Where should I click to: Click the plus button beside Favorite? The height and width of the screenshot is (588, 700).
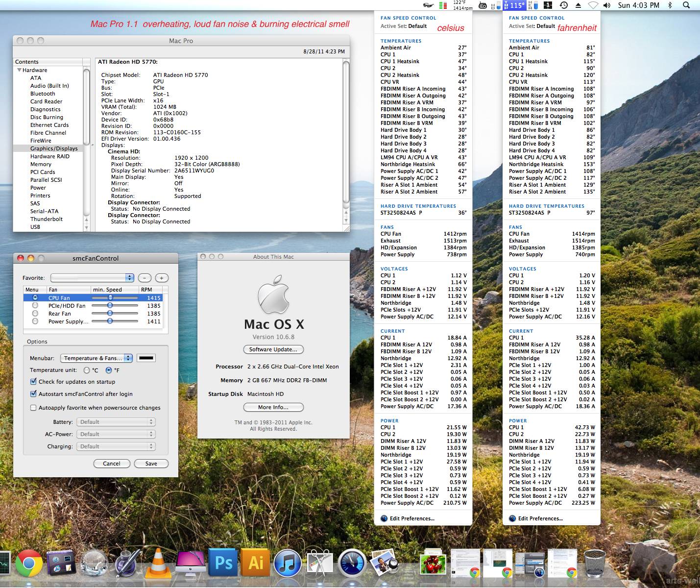[x=162, y=278]
